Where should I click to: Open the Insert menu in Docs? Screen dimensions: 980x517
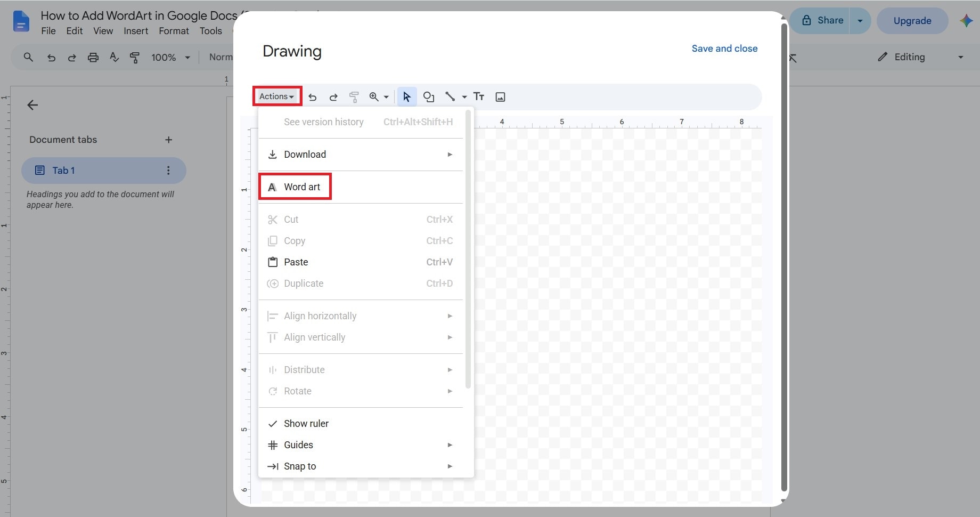click(x=136, y=31)
